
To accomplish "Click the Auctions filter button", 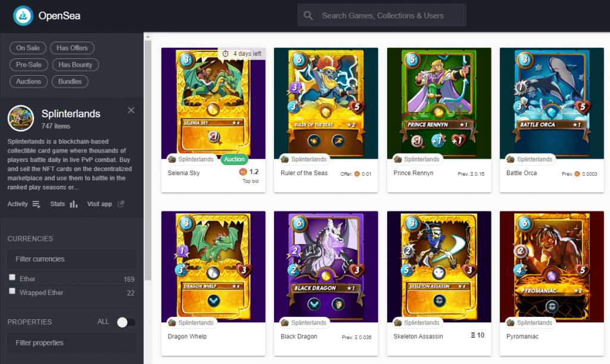I will tap(29, 81).
